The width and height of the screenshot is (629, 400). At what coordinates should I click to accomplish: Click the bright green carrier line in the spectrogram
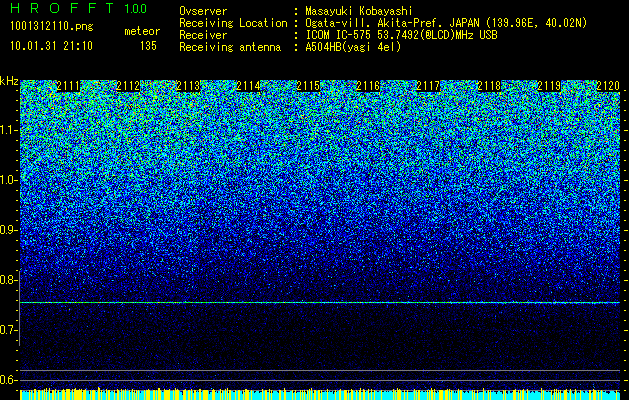320,303
